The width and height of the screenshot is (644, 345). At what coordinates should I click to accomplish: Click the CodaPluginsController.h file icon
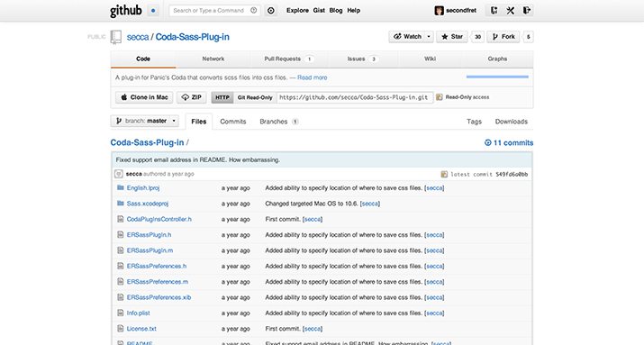(121, 219)
